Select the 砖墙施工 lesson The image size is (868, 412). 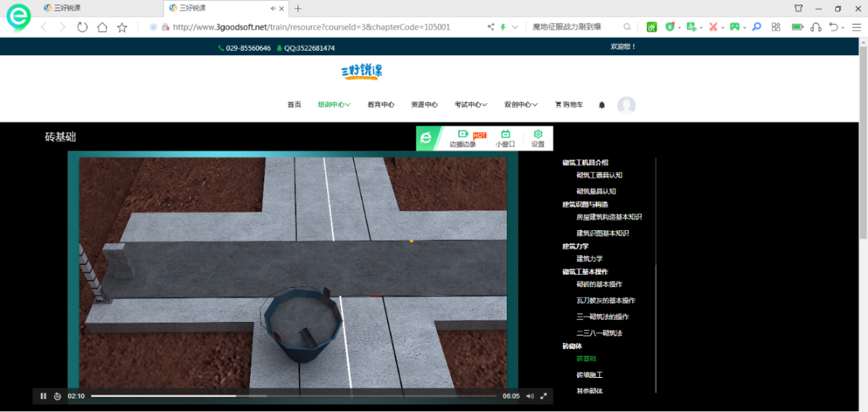pos(589,375)
